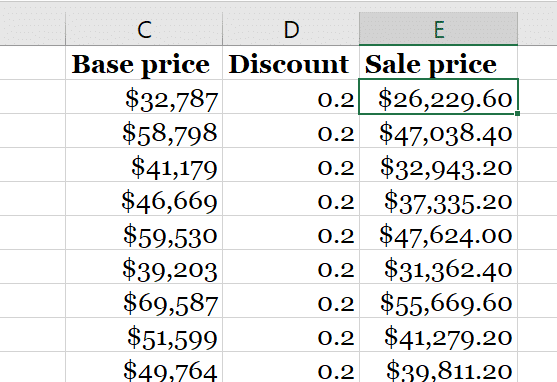
Task: Select discount cell in $59,530 row
Action: click(x=291, y=233)
